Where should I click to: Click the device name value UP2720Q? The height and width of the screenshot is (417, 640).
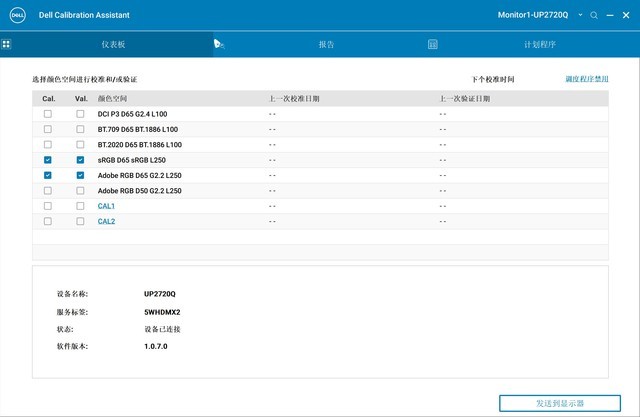pos(160,294)
